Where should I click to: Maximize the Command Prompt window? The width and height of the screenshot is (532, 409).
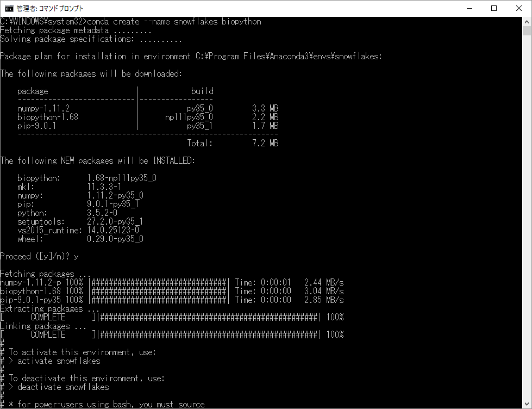494,8
